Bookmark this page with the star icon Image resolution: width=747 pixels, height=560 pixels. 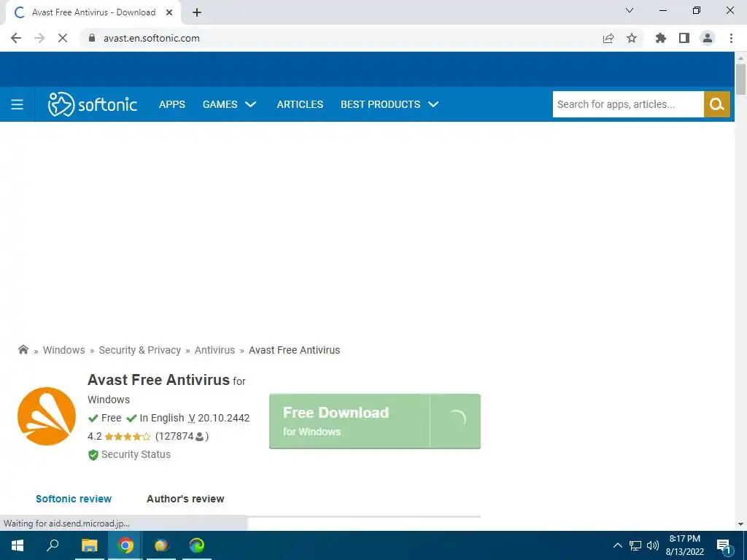coord(632,38)
